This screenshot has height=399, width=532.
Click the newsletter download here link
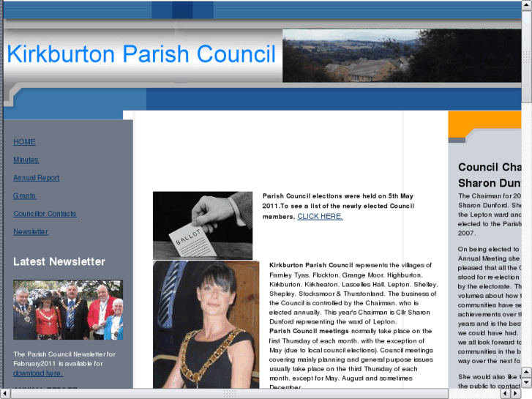tap(37, 373)
